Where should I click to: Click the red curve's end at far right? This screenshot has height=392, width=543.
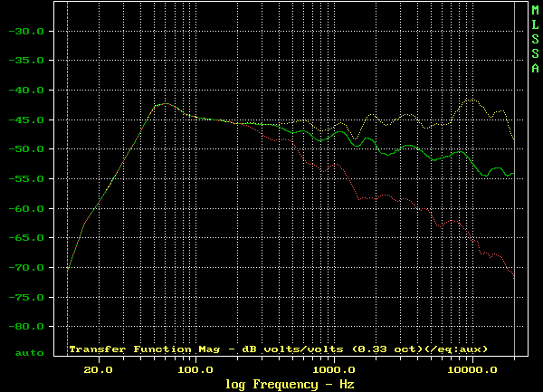tap(514, 275)
